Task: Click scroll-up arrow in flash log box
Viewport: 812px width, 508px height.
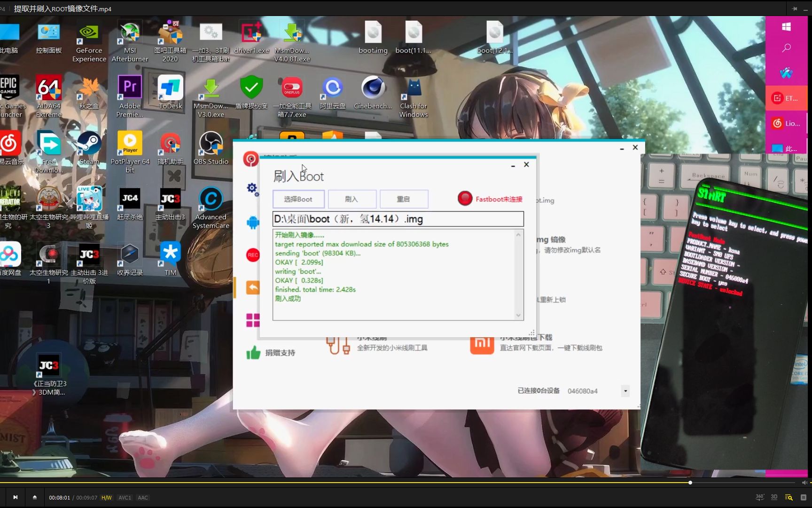Action: [x=518, y=235]
